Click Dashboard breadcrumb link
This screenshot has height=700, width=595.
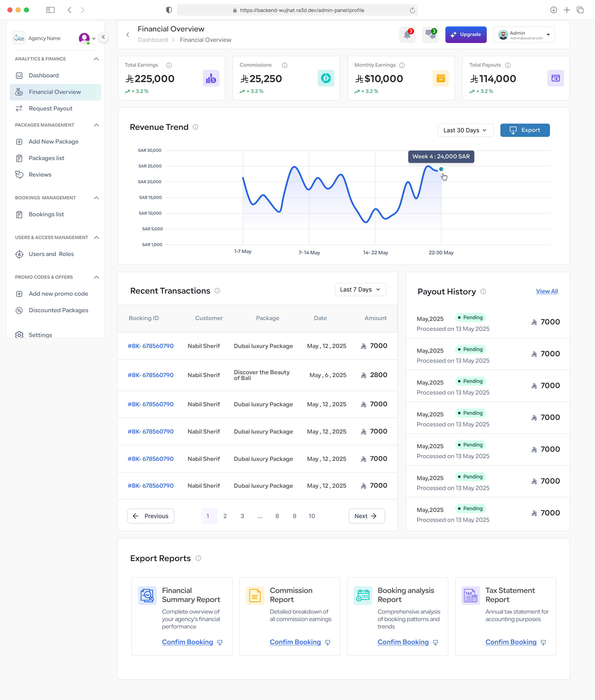153,40
